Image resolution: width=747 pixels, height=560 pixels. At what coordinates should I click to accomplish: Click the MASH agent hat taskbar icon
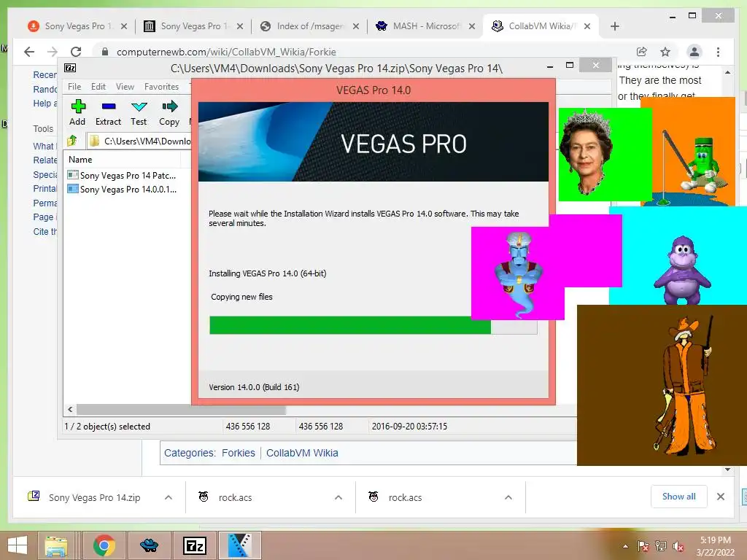pos(149,545)
